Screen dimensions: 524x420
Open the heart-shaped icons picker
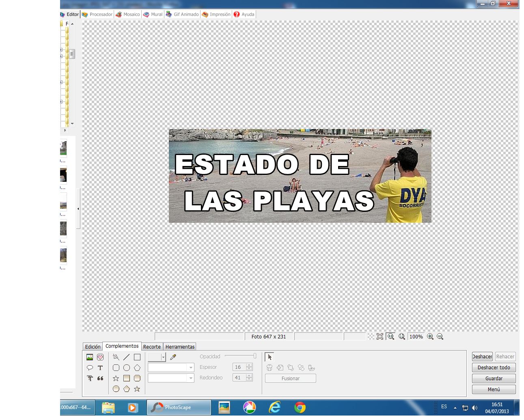click(x=100, y=357)
